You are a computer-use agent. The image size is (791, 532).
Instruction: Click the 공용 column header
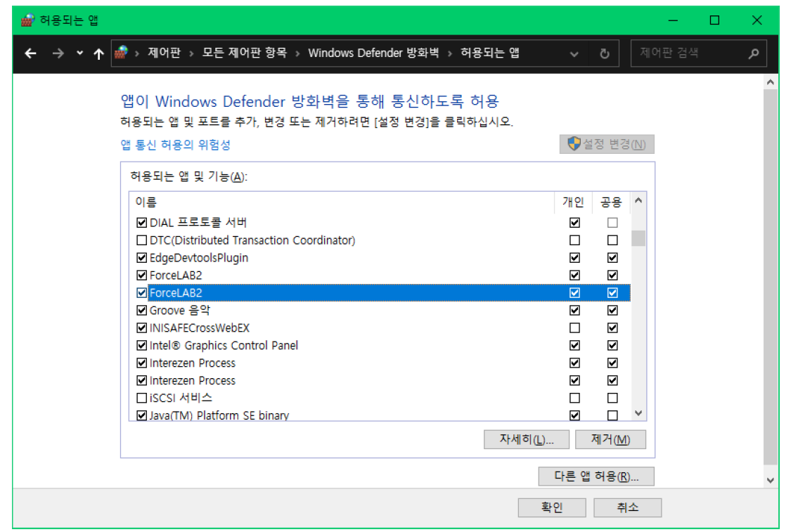click(611, 202)
